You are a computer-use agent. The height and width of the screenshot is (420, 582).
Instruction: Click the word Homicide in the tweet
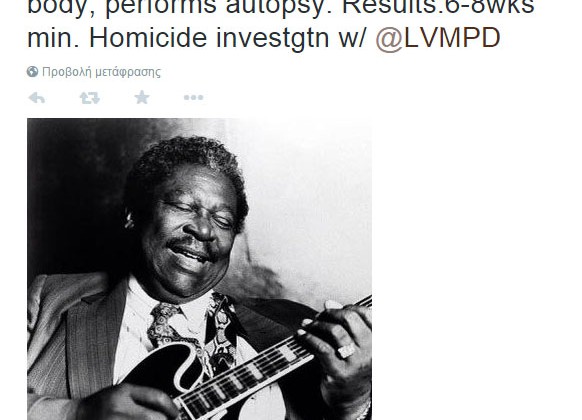[x=148, y=38]
